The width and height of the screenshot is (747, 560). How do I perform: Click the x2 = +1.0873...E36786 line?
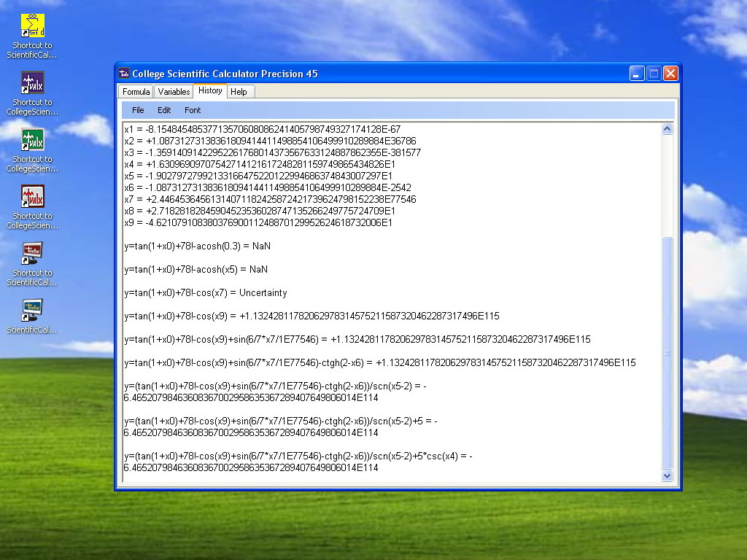point(270,141)
